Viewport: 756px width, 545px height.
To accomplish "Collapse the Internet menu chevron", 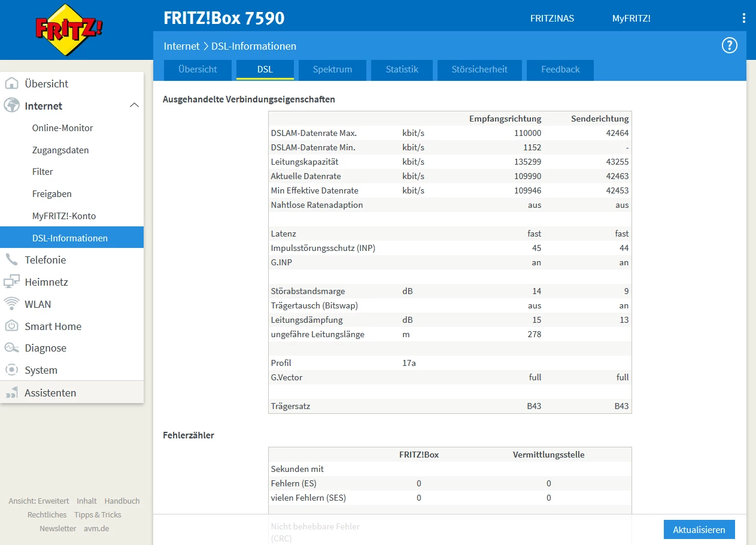I will [134, 105].
